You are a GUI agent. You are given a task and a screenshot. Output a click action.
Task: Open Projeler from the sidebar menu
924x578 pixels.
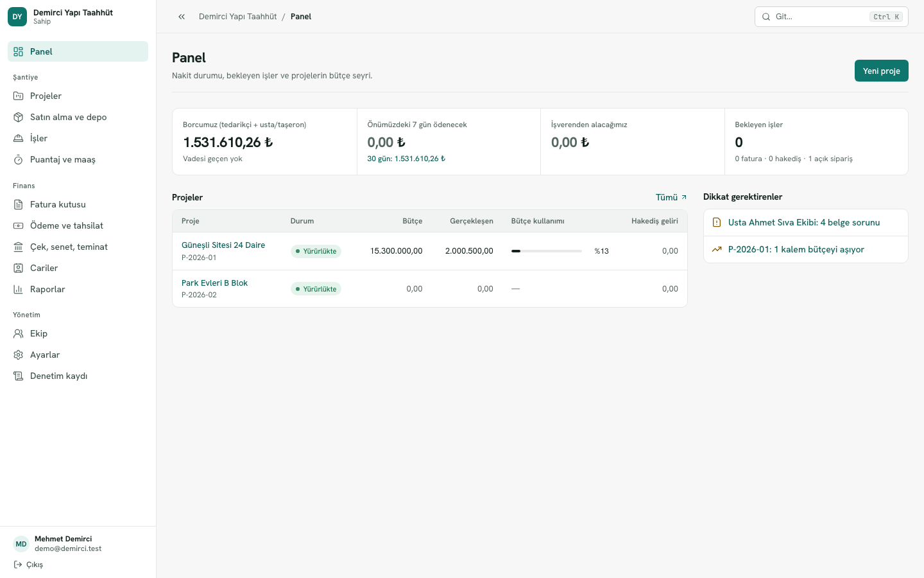pos(78,96)
